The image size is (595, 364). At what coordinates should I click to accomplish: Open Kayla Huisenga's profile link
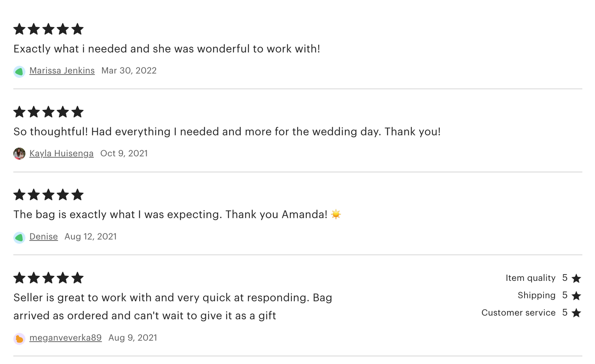(61, 154)
